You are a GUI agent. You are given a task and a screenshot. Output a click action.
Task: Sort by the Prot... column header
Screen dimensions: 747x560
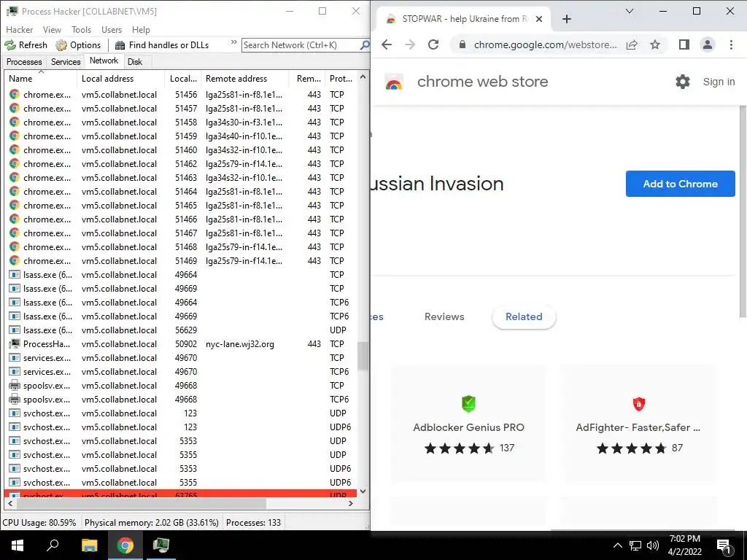point(341,79)
